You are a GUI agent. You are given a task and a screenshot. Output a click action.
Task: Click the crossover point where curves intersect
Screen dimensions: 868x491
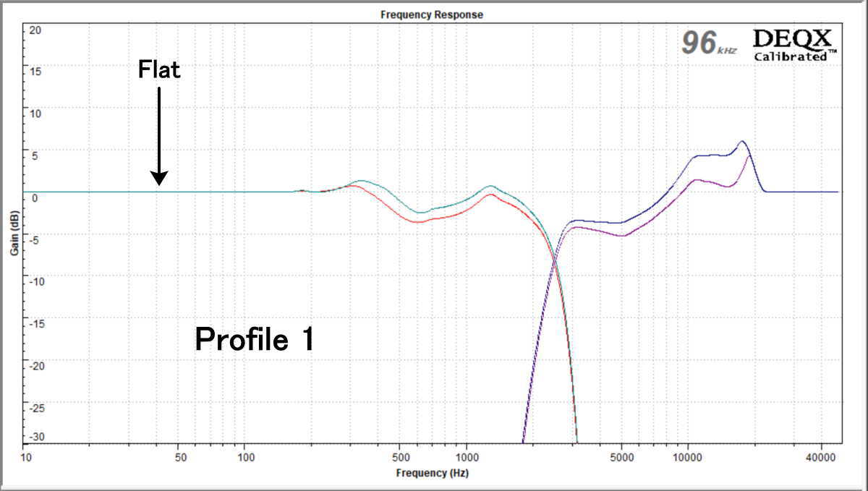pyautogui.click(x=555, y=259)
